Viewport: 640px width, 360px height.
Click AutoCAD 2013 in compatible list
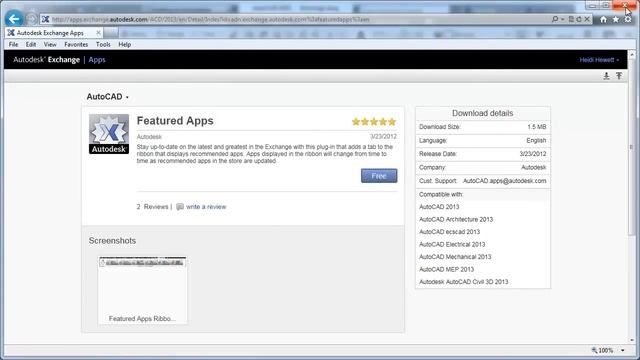(439, 207)
